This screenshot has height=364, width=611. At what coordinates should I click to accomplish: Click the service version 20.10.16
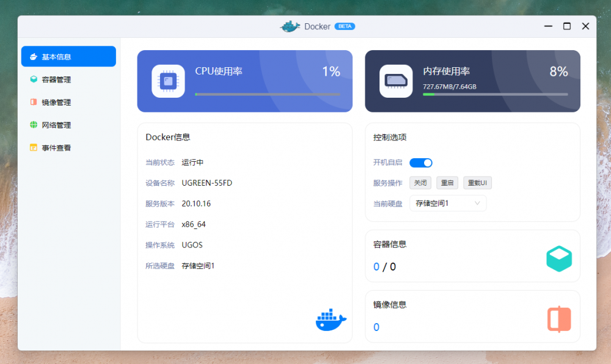196,203
